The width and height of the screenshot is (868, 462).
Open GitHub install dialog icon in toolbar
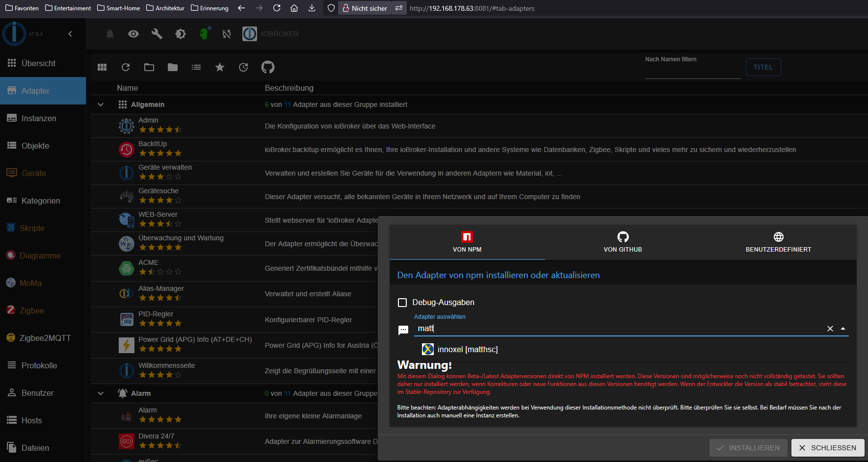[x=268, y=67]
